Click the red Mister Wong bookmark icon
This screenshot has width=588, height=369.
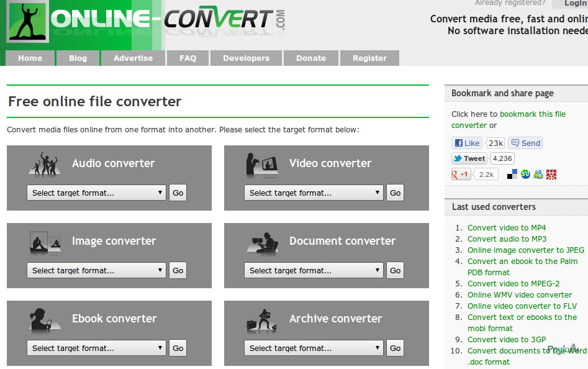coord(551,175)
